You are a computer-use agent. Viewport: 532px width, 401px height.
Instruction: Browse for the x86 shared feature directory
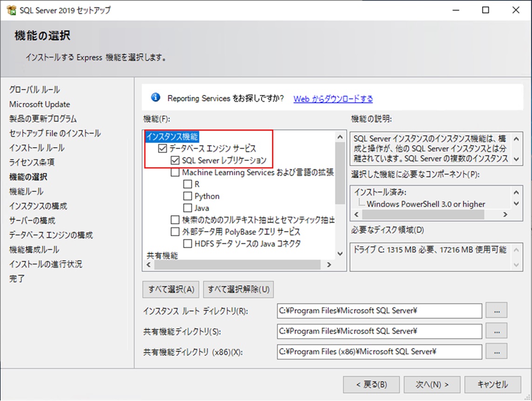click(x=496, y=351)
